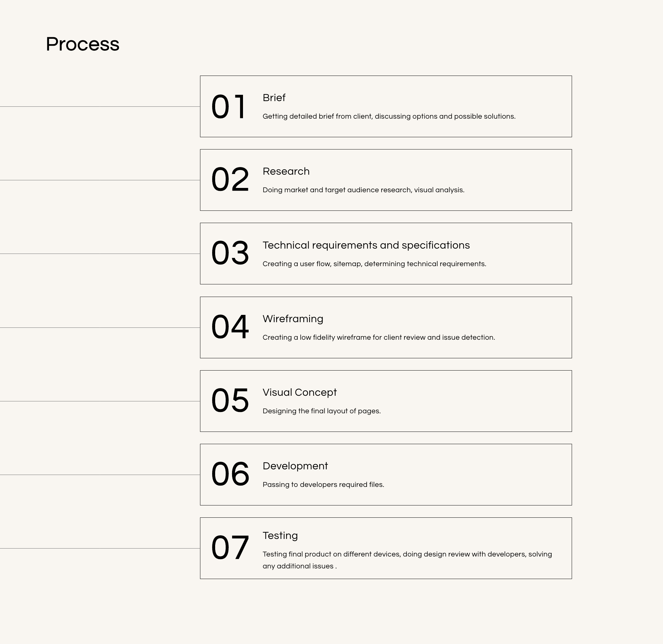Select the 02 step number
This screenshot has width=663, height=644.
pos(230,180)
